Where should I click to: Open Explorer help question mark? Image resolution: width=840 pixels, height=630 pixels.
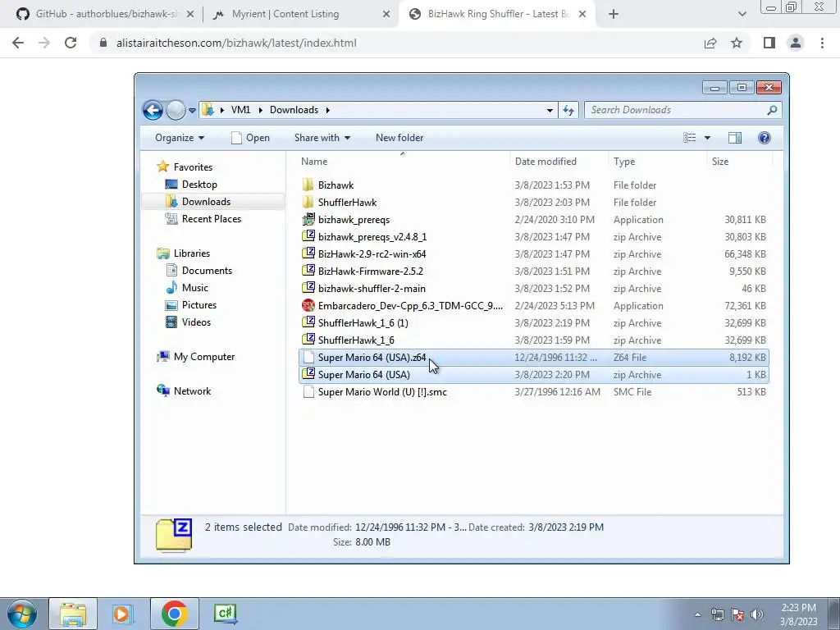click(x=765, y=138)
